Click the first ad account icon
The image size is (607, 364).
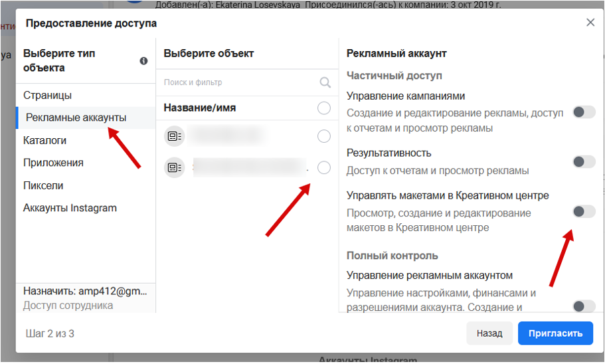[x=174, y=136]
